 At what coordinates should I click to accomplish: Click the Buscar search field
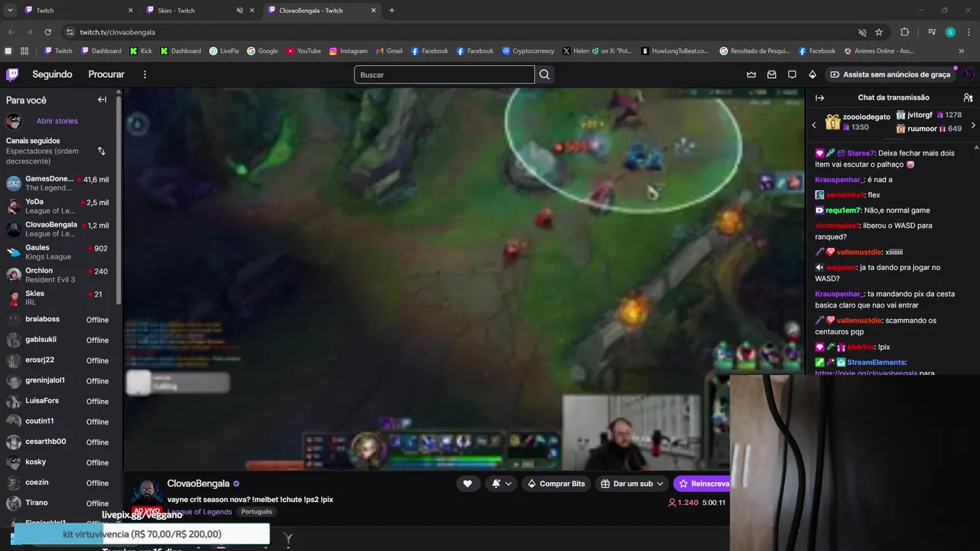[444, 74]
